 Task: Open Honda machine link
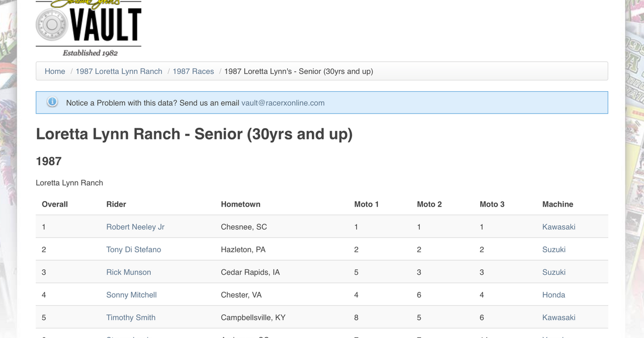click(553, 295)
